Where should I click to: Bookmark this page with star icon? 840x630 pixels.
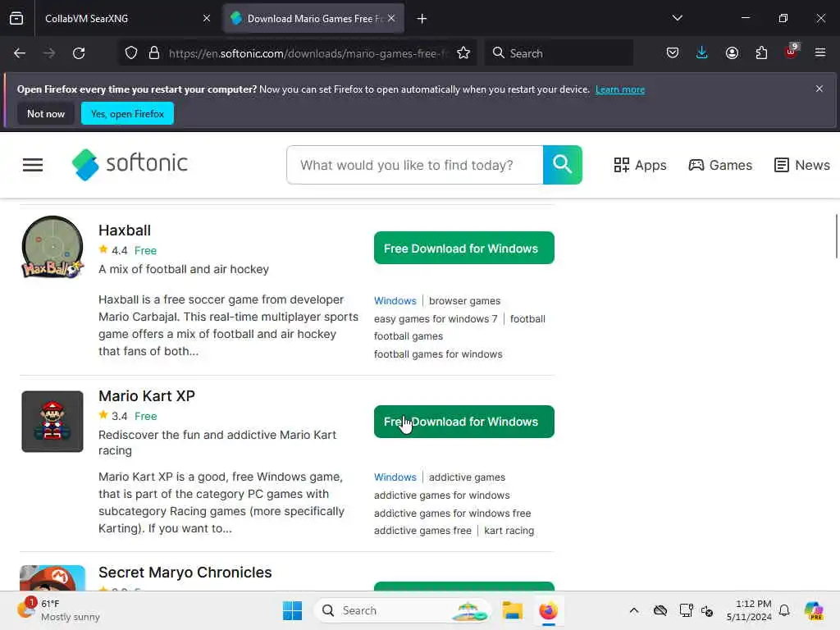click(463, 53)
